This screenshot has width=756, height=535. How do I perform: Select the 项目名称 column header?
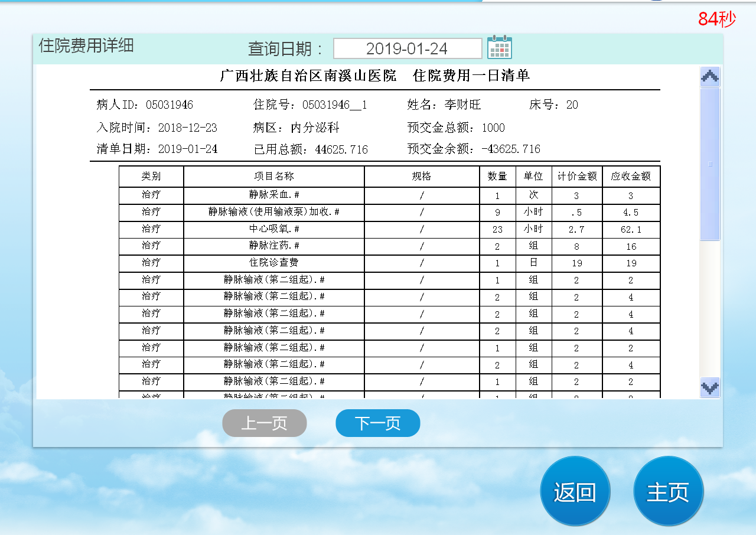tap(273, 177)
